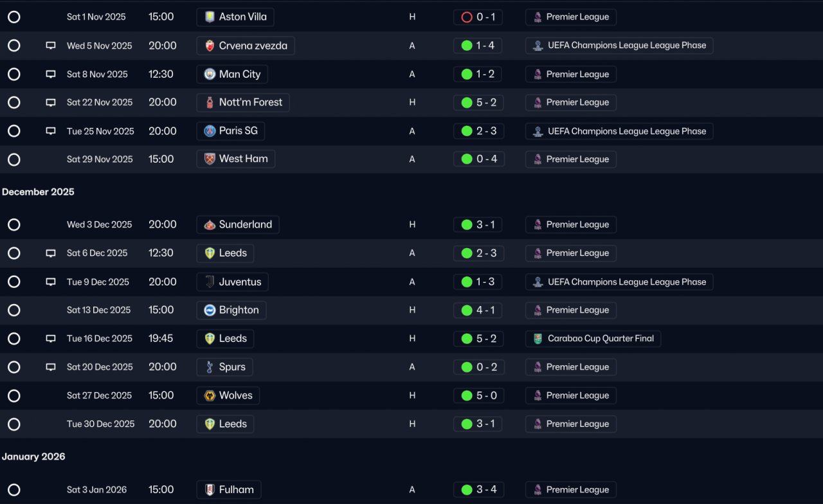The width and height of the screenshot is (823, 504).
Task: Click the TV icon beside Sat 20 Dec 2025
Action: coord(51,367)
